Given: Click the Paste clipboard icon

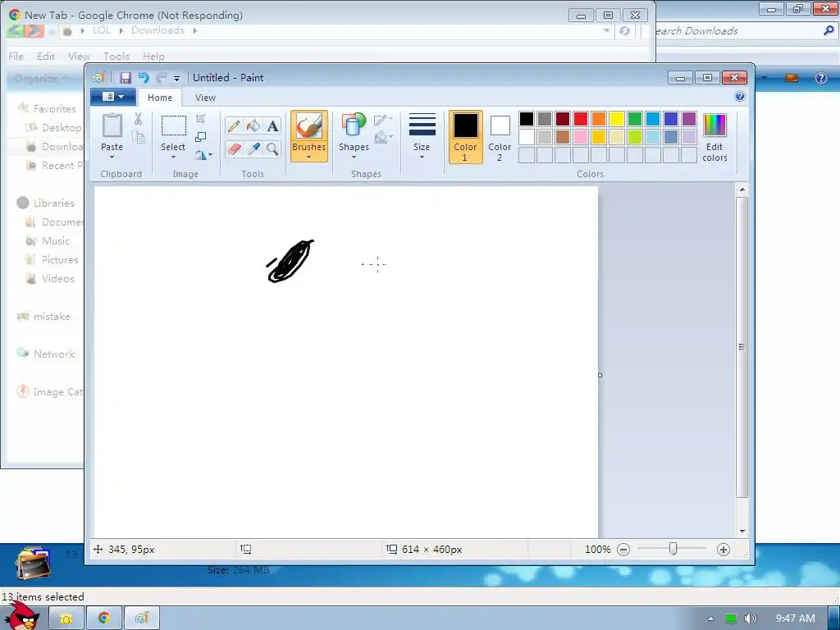Looking at the screenshot, I should 112,126.
